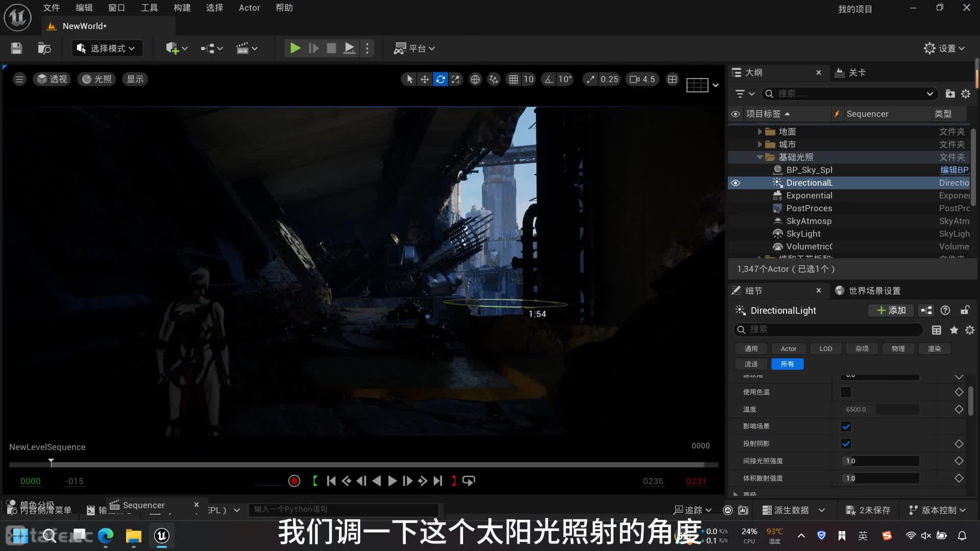Click the create new folder icon in outliner
The image size is (980, 551).
tap(950, 94)
